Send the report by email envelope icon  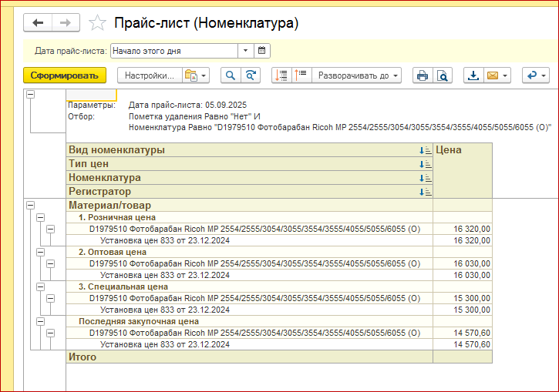coord(497,75)
